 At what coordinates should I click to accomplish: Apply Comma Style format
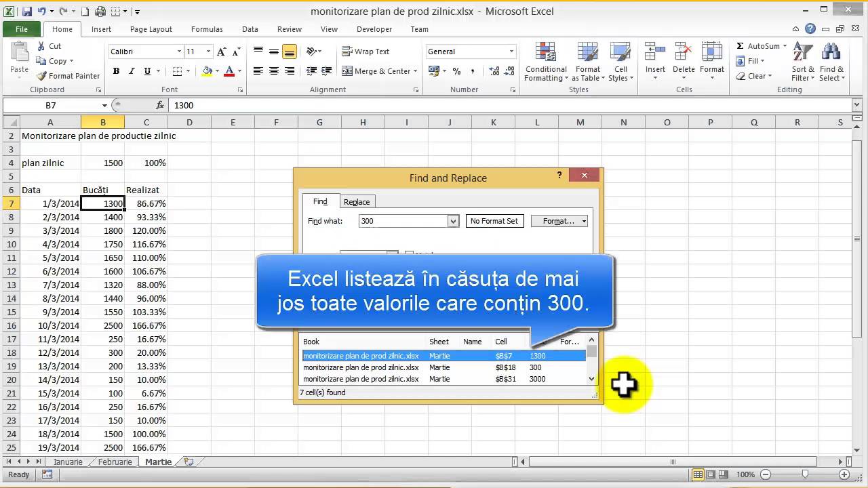tap(473, 71)
